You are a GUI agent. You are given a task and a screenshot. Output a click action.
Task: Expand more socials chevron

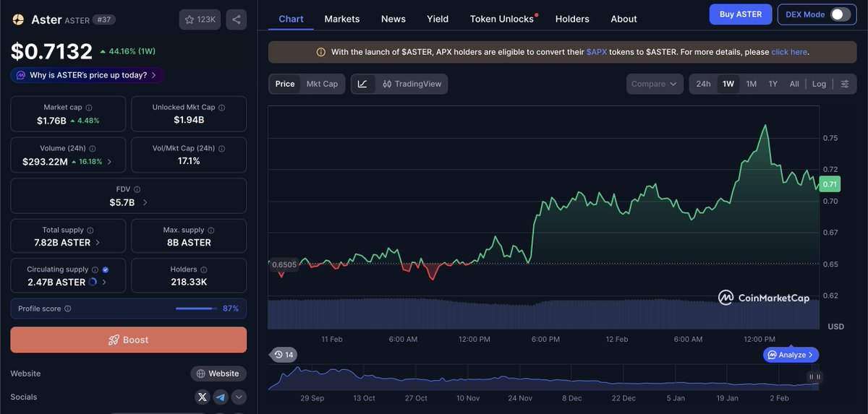point(239,397)
